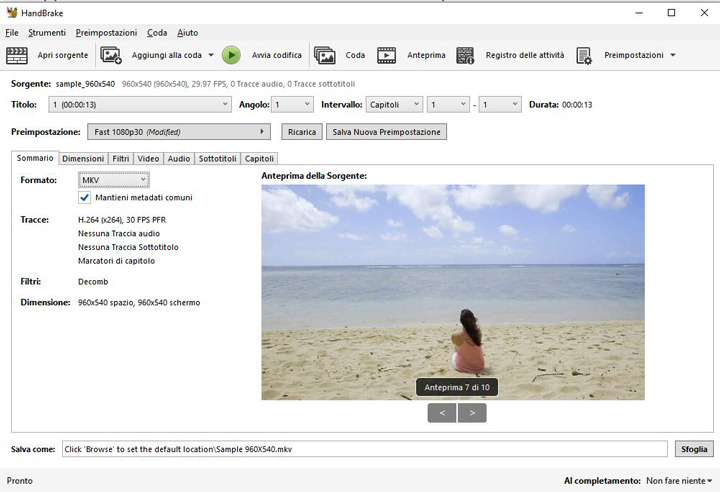Show next preview image arrow
Screen dimensions: 720x492
471,411
